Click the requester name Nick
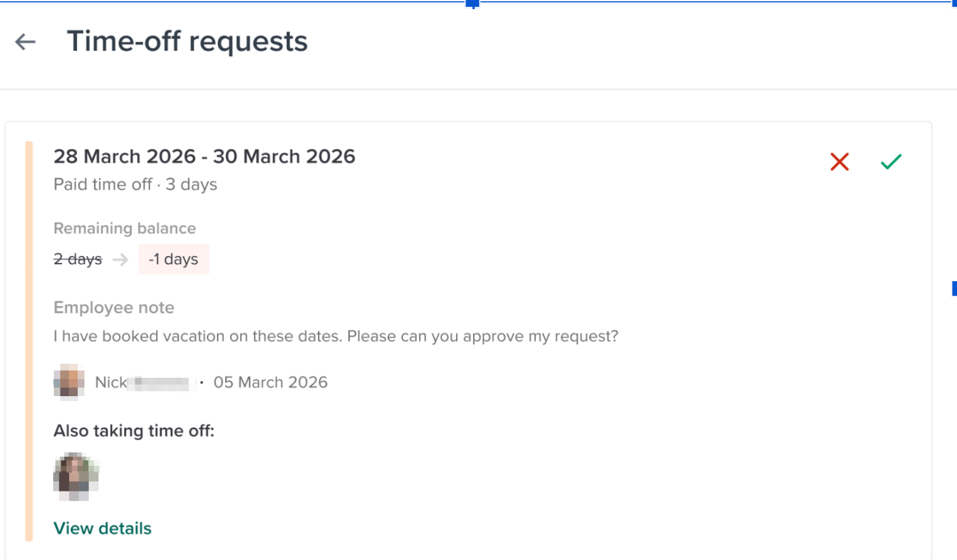Image resolution: width=957 pixels, height=560 pixels. point(111,382)
